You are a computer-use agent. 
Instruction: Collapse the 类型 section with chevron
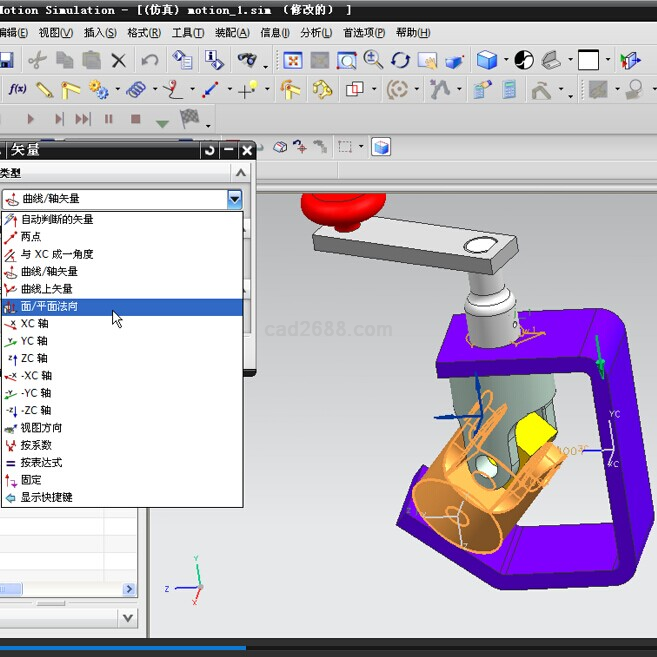(x=240, y=173)
